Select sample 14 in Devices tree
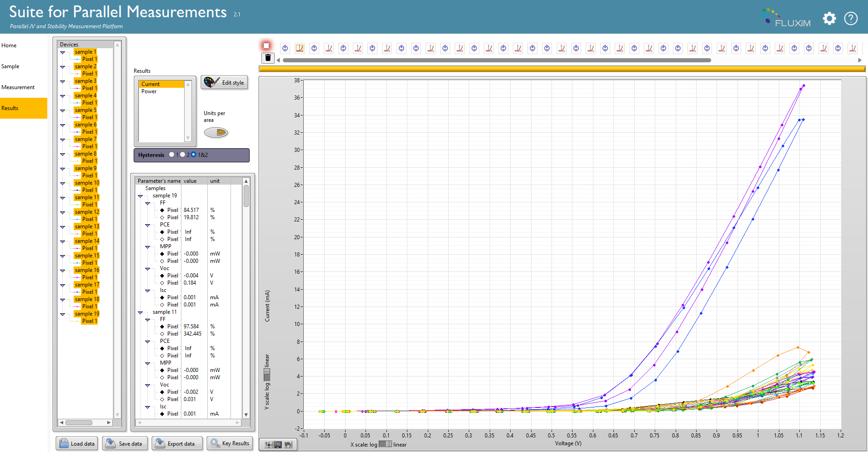Viewport: 868px width, 452px height. tap(87, 241)
